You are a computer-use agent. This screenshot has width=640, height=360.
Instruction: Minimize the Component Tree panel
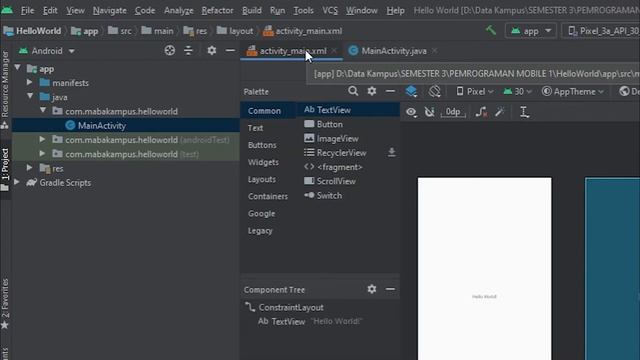tap(390, 289)
